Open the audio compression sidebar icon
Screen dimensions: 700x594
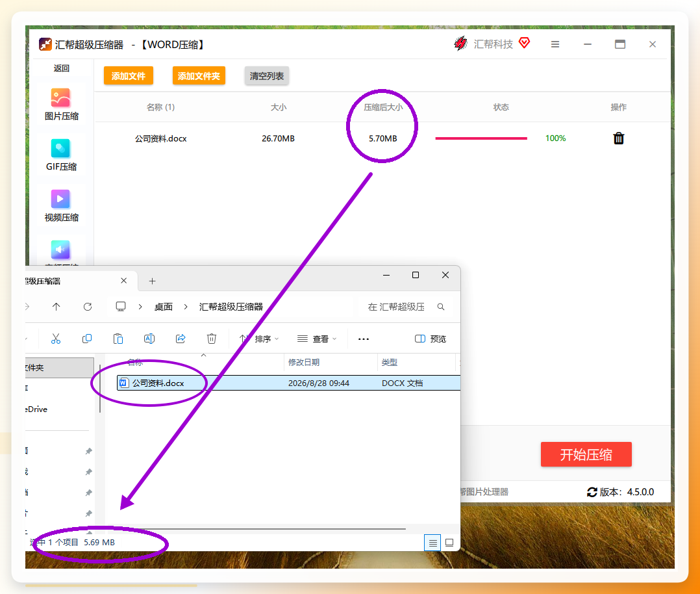pyautogui.click(x=60, y=250)
